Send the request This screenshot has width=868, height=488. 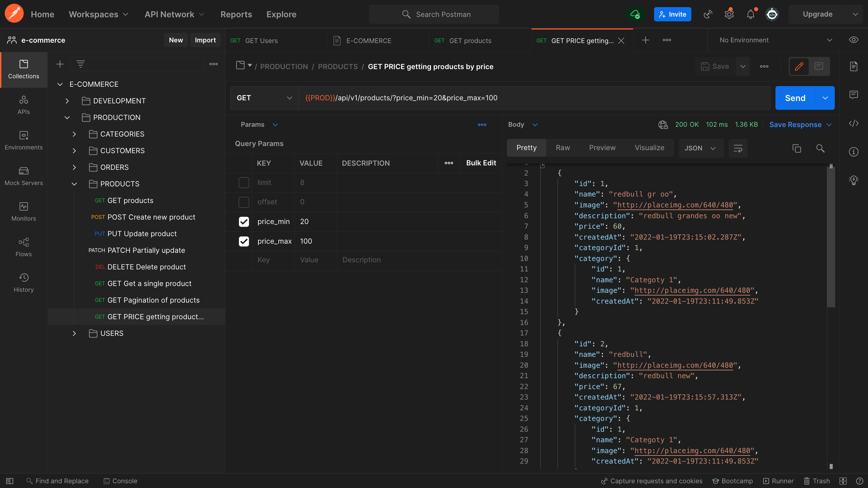[795, 98]
